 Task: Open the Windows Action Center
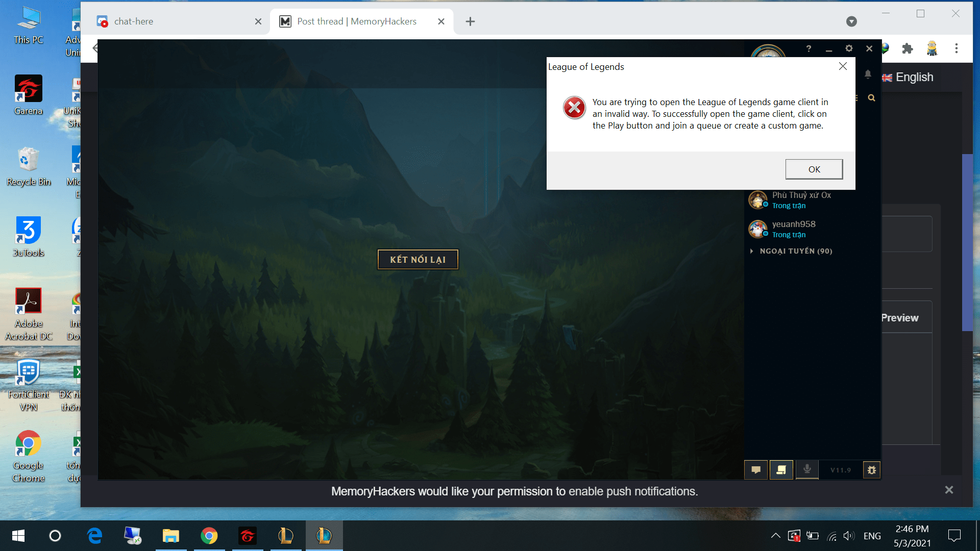(x=954, y=536)
